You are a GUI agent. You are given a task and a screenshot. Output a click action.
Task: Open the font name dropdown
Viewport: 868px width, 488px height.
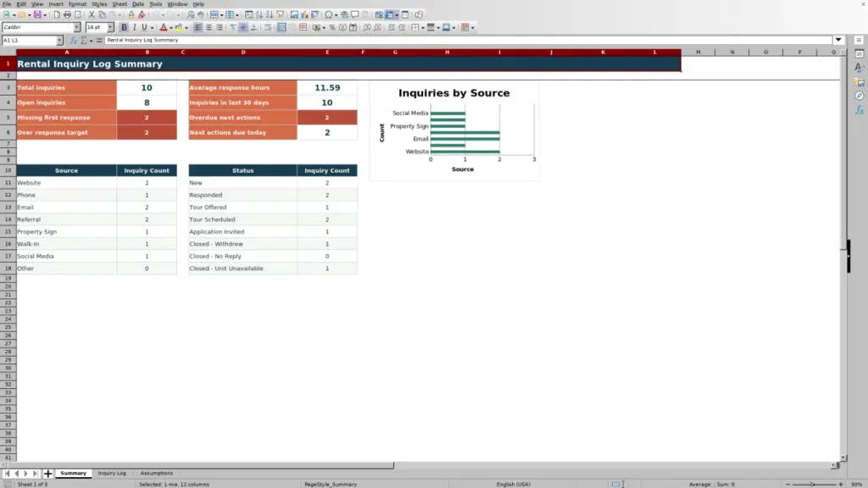(x=77, y=28)
